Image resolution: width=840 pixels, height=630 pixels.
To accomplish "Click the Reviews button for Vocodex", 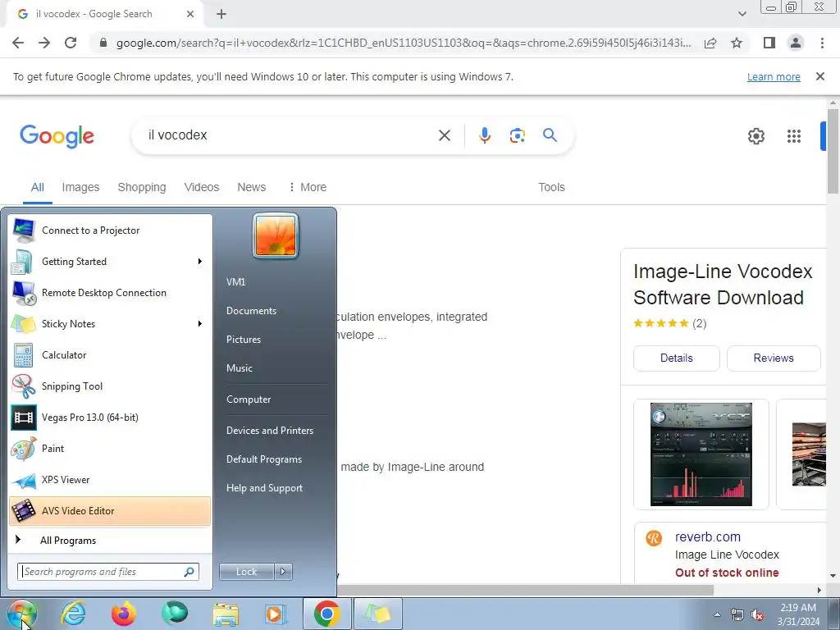I will pos(773,358).
